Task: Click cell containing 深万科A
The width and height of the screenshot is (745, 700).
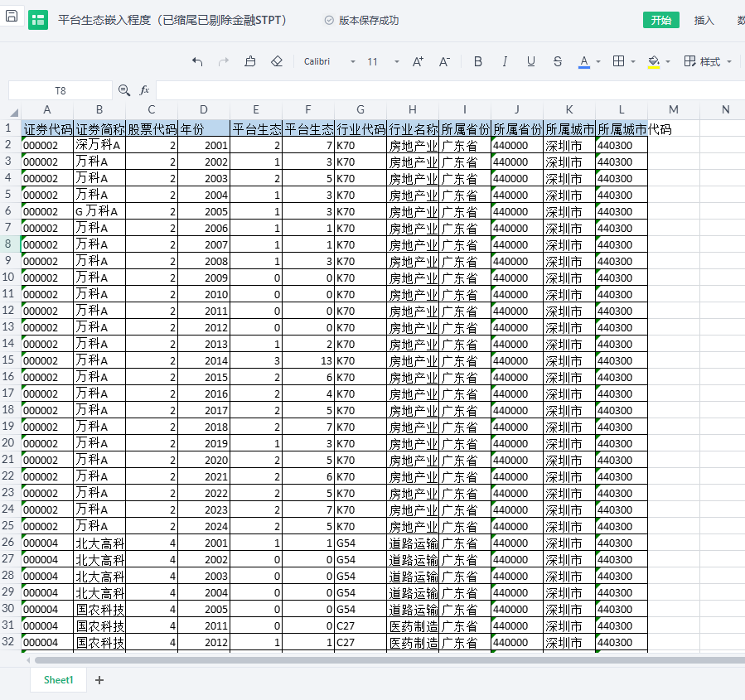Action: [x=99, y=145]
